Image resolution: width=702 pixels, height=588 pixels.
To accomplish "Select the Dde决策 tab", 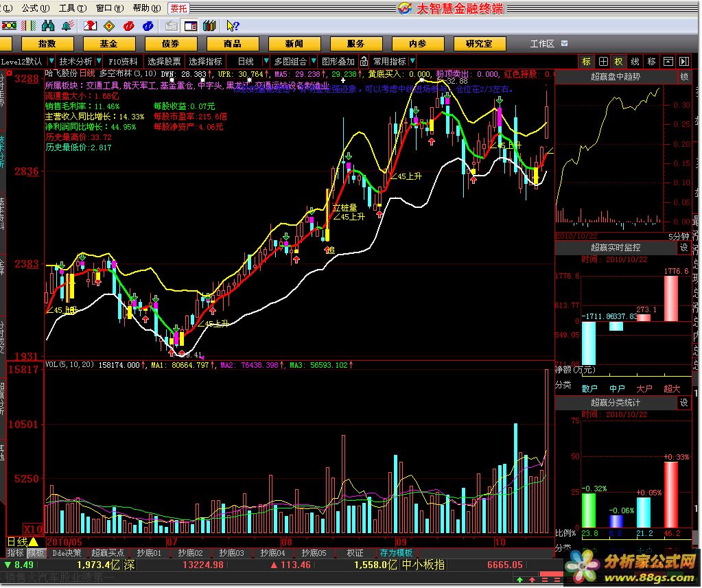I will 67,553.
